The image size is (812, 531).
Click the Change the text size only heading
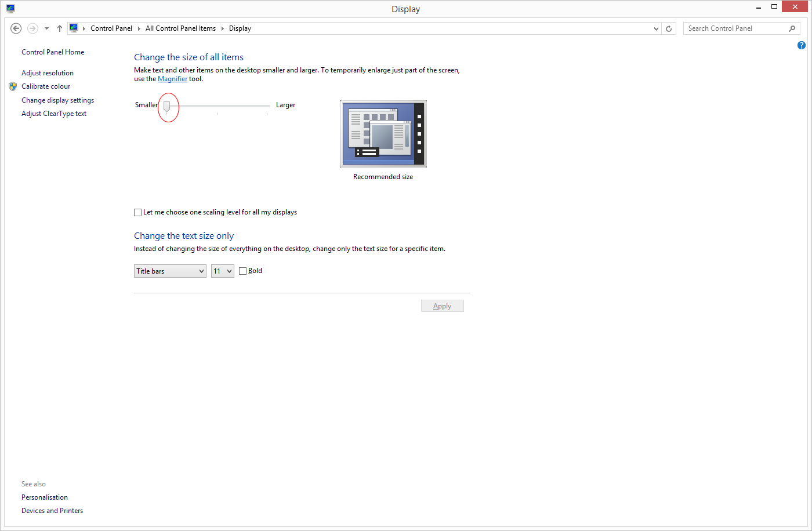184,235
